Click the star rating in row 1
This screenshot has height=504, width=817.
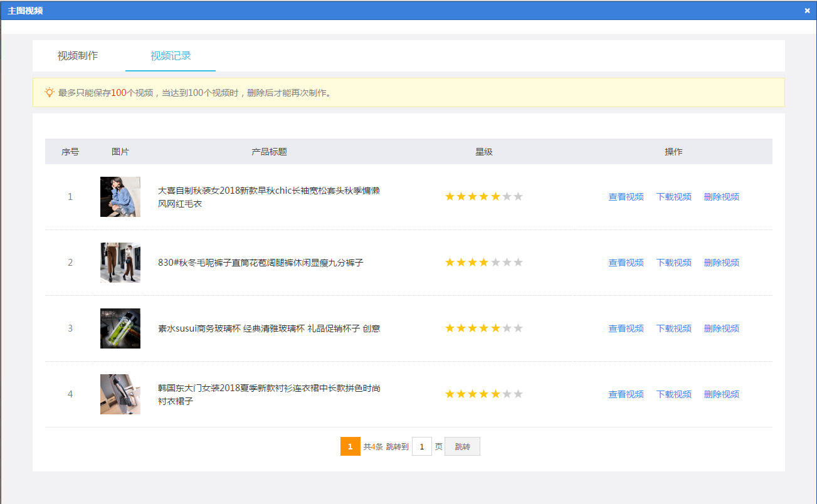point(483,197)
